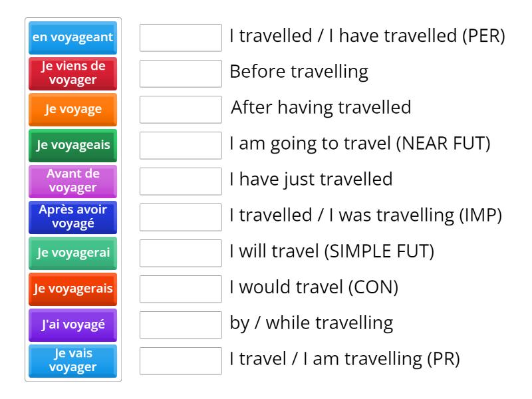Viewport: 532px width, 399px height.
Task: Select the green 'Je voyageais' tile
Action: (72, 146)
